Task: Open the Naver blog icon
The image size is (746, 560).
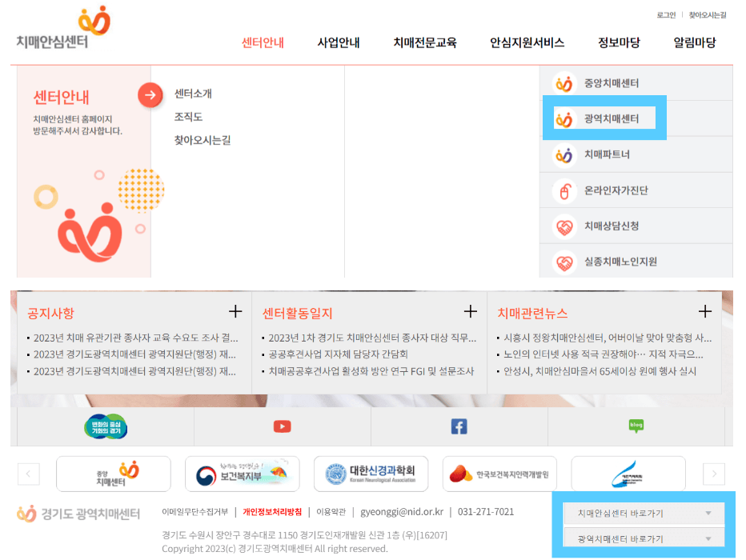Action: (635, 426)
